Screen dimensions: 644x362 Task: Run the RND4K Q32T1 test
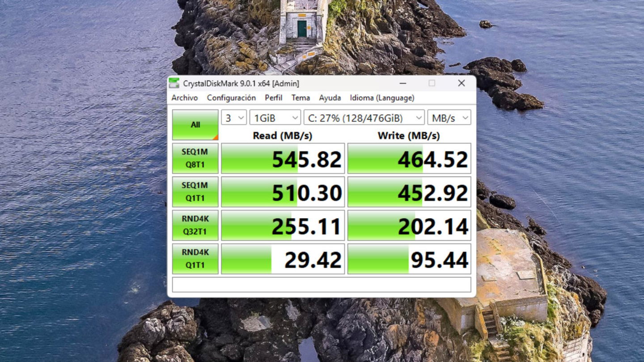195,225
